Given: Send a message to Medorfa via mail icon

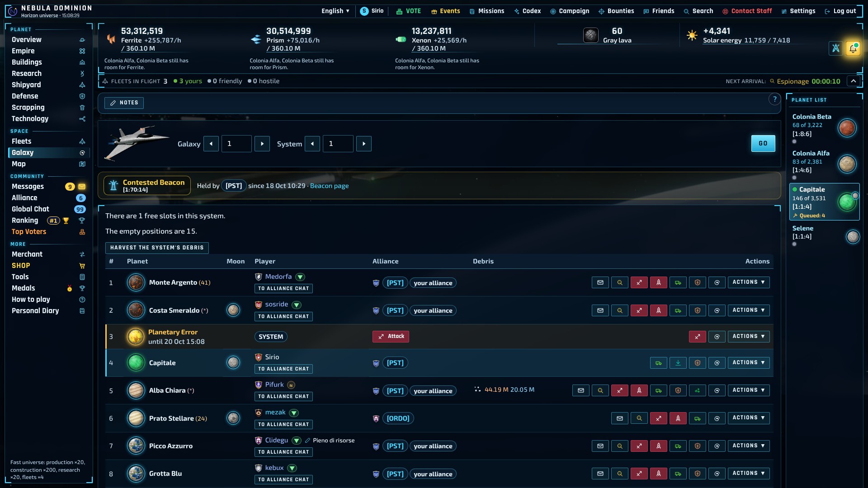Looking at the screenshot, I should click(x=600, y=282).
